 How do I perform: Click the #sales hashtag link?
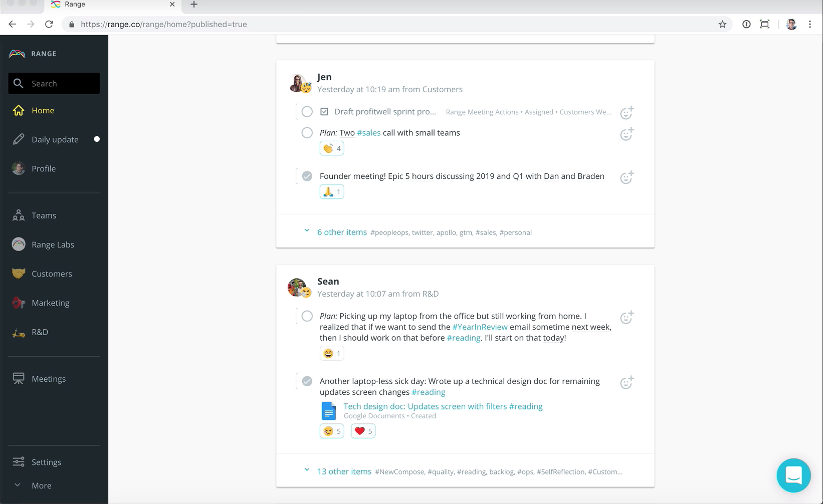click(x=369, y=133)
